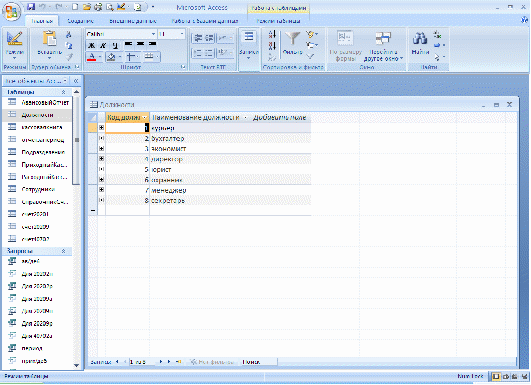Click the help icon at ribbon right
The width and height of the screenshot is (531, 385).
pyautogui.click(x=525, y=21)
